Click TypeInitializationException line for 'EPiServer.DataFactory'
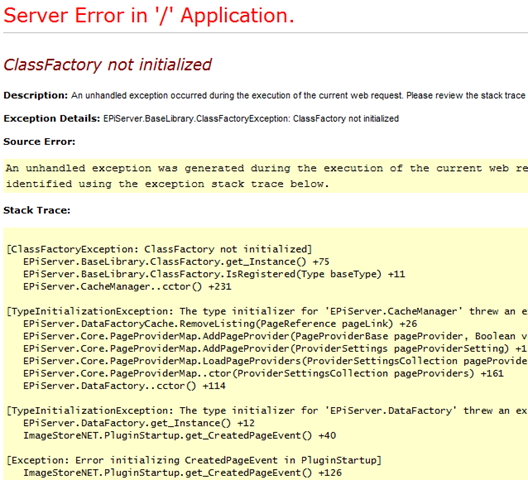 pyautogui.click(x=267, y=411)
